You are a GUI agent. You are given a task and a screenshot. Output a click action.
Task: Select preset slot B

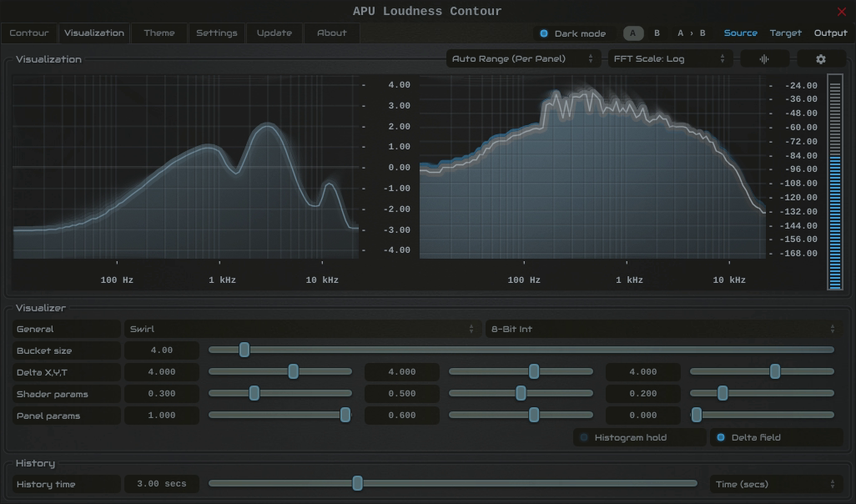[x=657, y=33]
